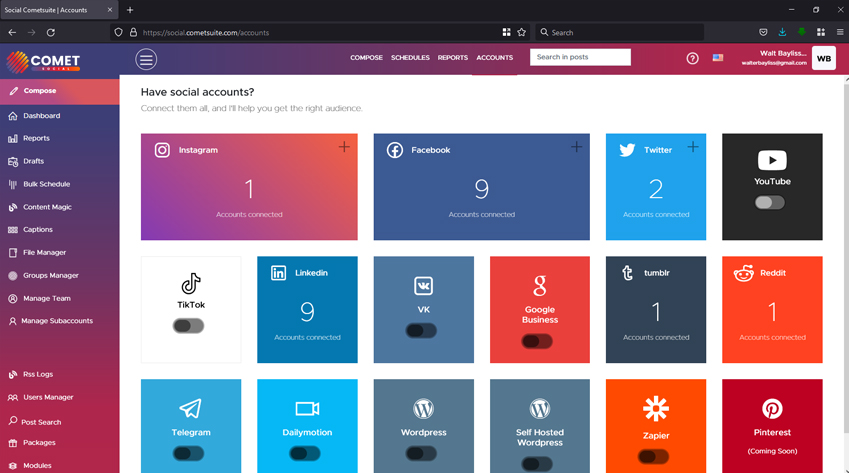Click the sidebar Compose button

(60, 91)
